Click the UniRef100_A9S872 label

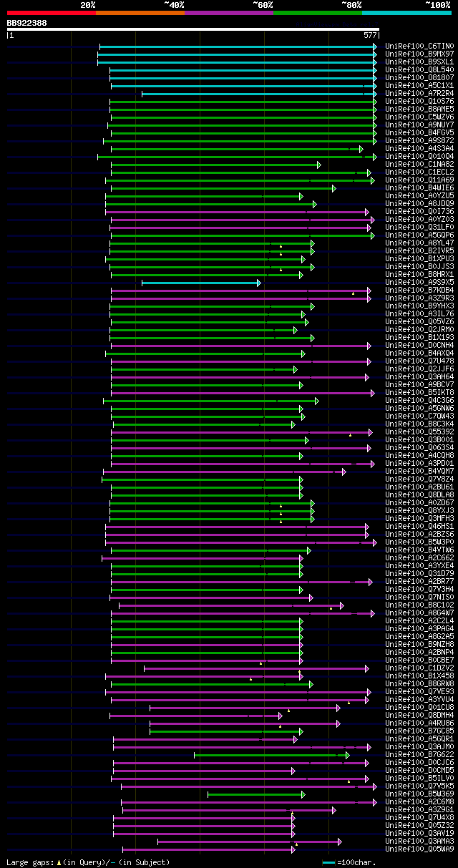tap(419, 141)
